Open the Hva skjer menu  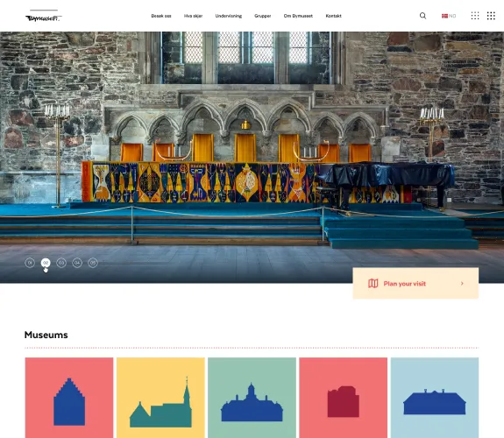click(x=193, y=16)
